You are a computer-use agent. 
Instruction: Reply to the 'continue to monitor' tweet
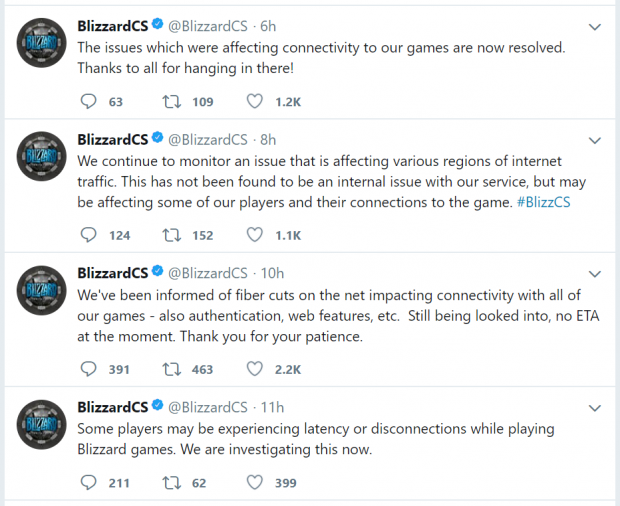[88, 235]
